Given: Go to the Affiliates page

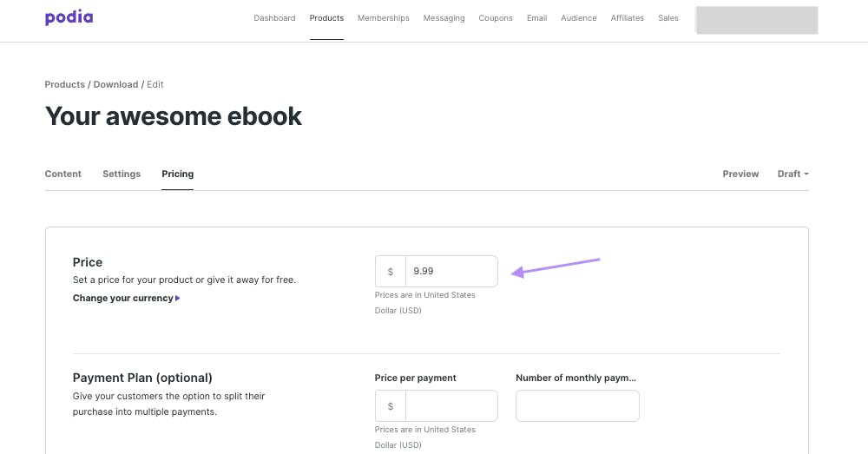Looking at the screenshot, I should point(628,17).
